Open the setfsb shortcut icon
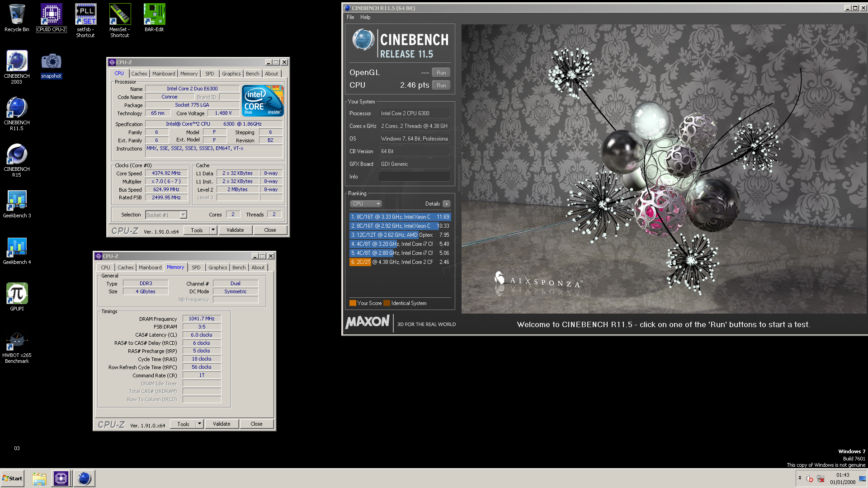868x488 pixels. (x=85, y=20)
